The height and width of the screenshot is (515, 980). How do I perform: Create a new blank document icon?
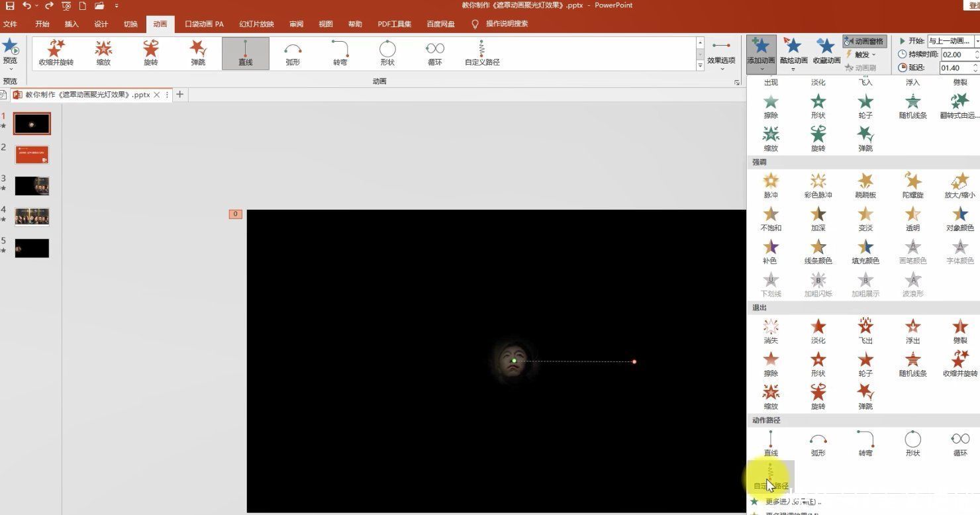coord(83,6)
